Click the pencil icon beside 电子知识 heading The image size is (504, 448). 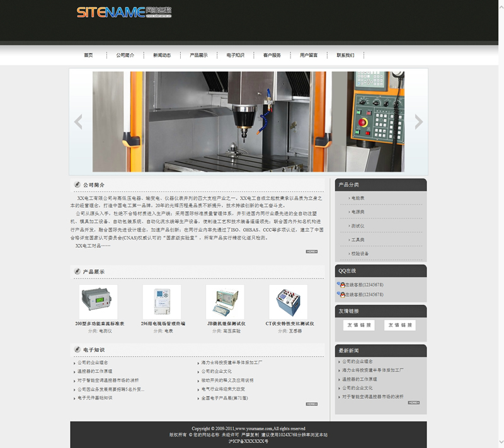click(76, 350)
